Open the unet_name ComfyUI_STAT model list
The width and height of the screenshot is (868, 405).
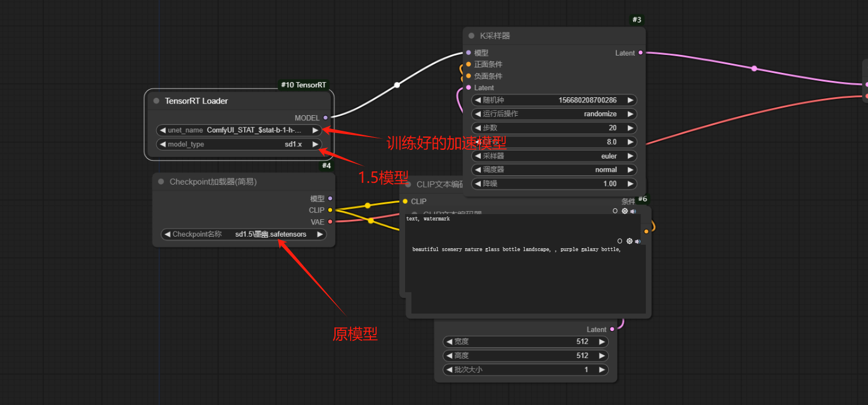point(239,130)
